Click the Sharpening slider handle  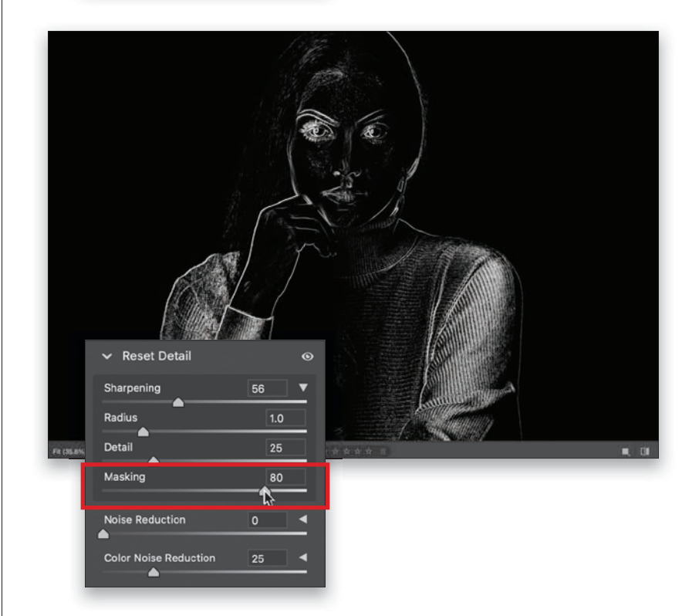click(178, 402)
